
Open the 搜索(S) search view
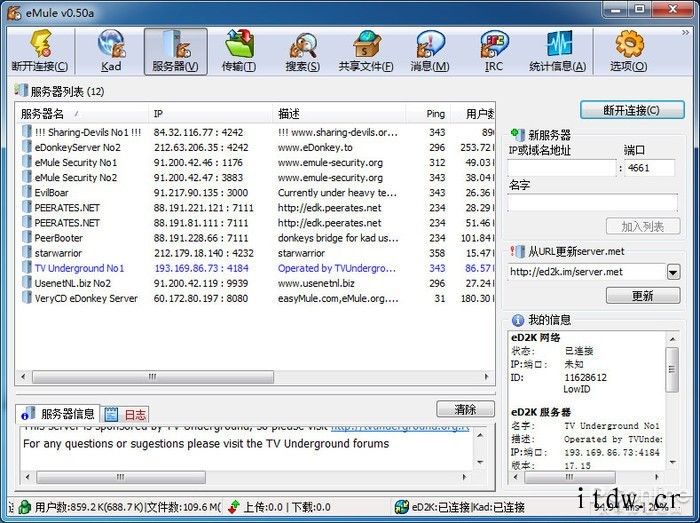[303, 51]
